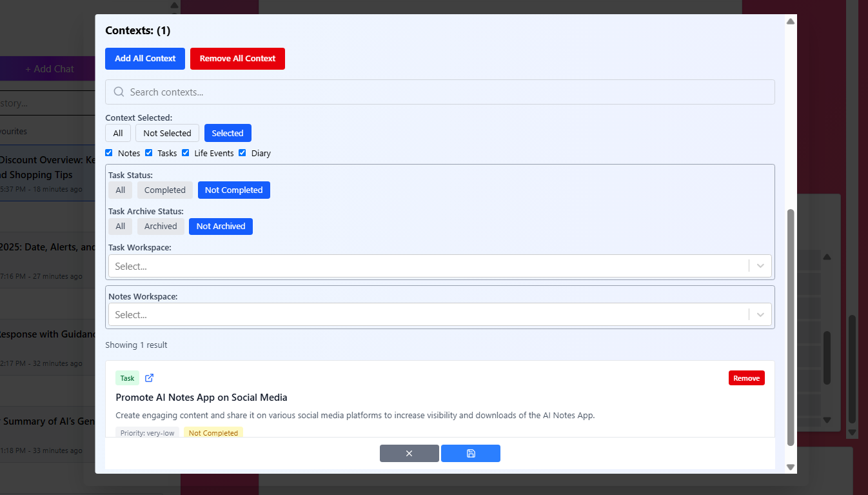
Task: Switch to the Not Selected filter
Action: coord(166,133)
